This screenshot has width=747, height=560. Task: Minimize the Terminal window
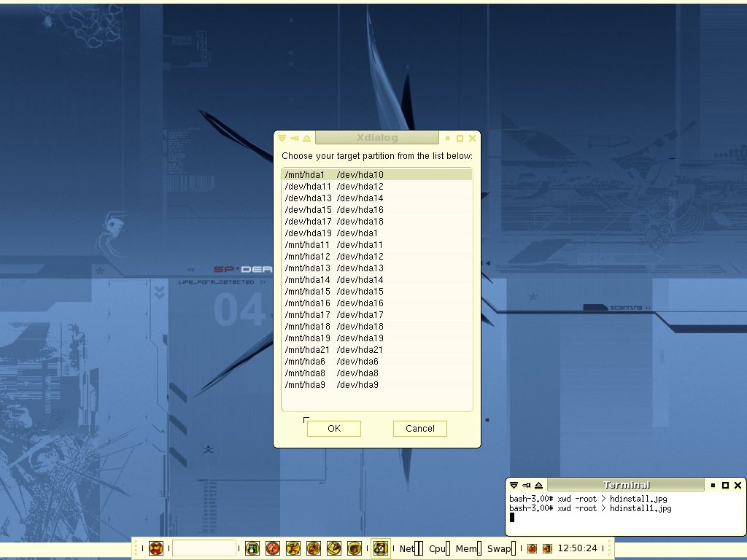[713, 485]
